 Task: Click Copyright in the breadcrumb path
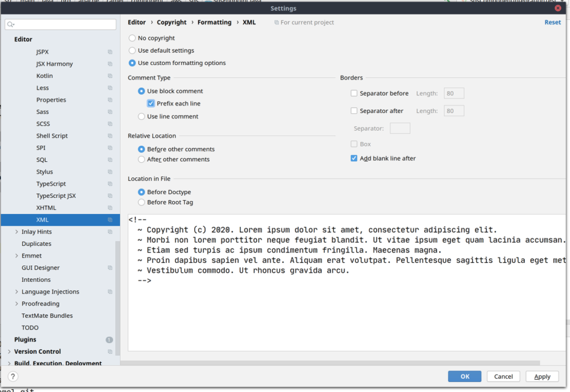tap(171, 22)
